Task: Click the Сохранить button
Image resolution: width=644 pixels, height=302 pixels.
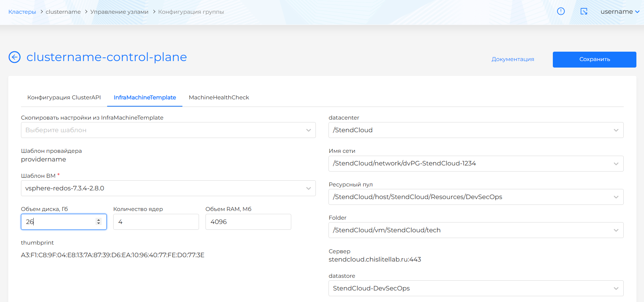Action: [x=594, y=60]
